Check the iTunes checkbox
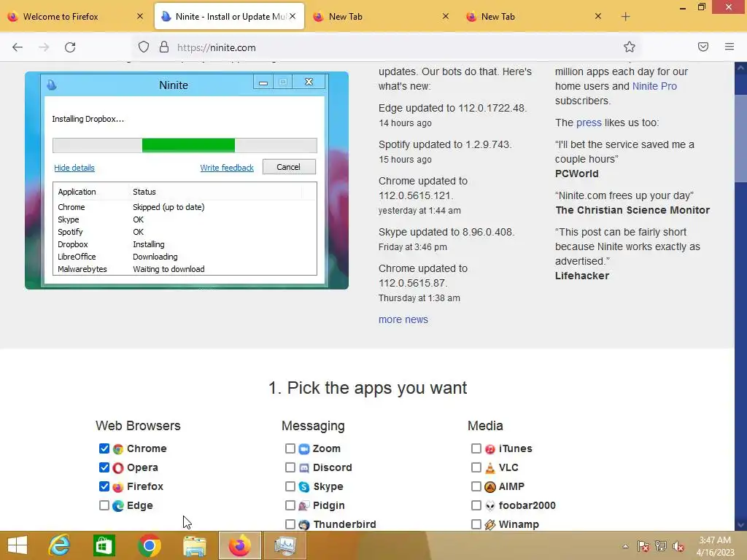The image size is (747, 560). [476, 448]
